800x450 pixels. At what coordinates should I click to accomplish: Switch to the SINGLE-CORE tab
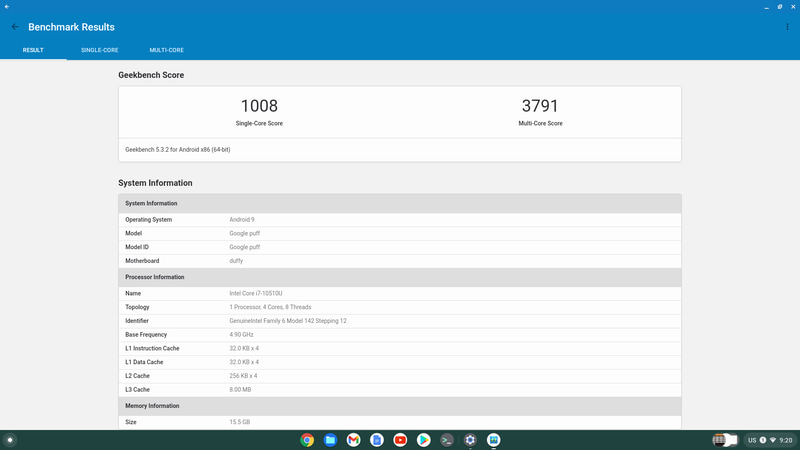(x=99, y=50)
